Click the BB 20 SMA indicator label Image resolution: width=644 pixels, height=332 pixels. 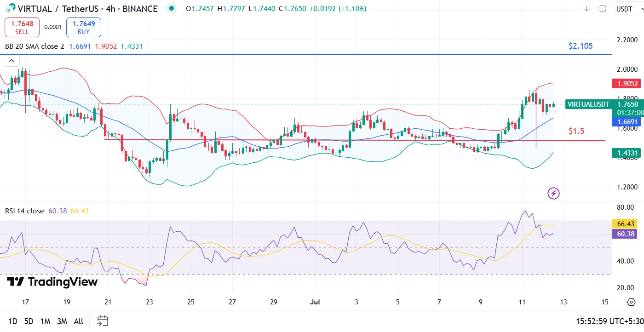pyautogui.click(x=34, y=46)
